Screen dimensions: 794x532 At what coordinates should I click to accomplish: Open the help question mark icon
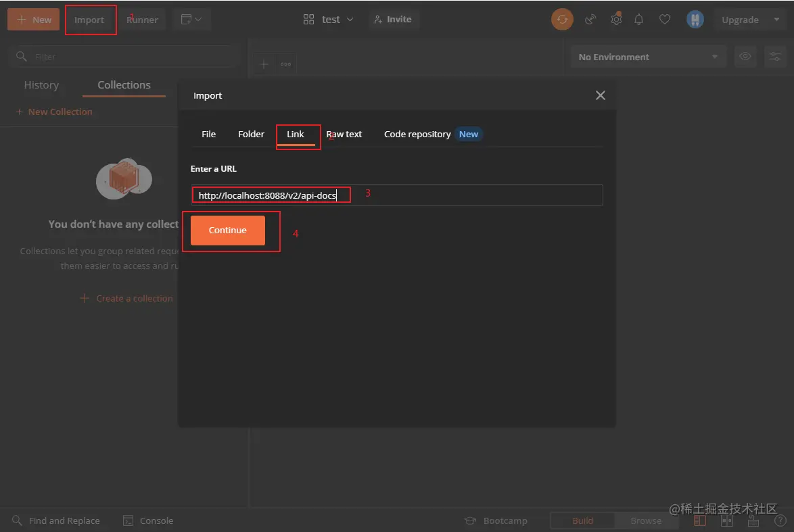tap(780, 521)
